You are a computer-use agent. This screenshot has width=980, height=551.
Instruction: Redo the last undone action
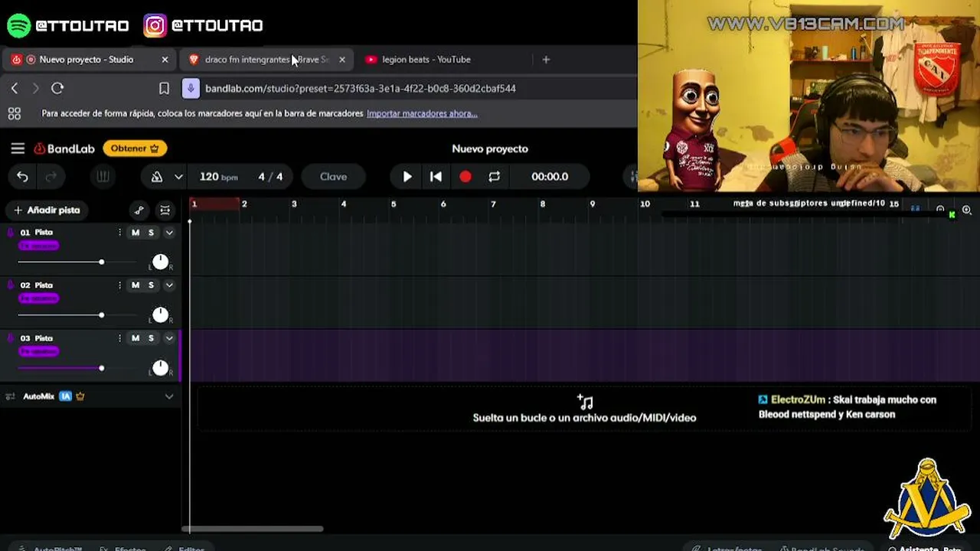51,177
